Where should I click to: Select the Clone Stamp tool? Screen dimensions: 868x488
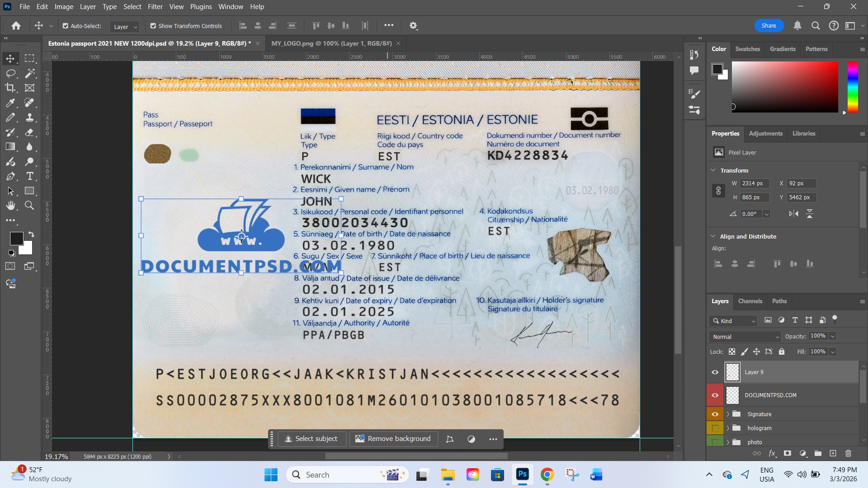[x=30, y=117]
